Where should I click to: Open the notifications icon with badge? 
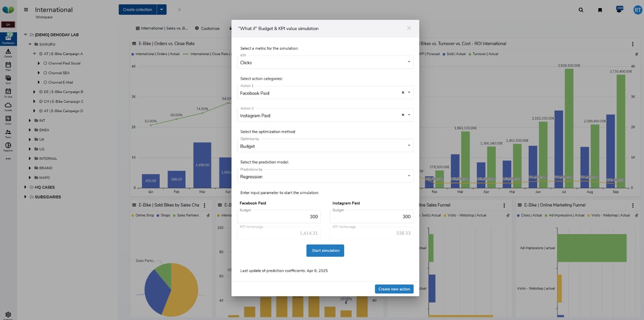pyautogui.click(x=619, y=10)
